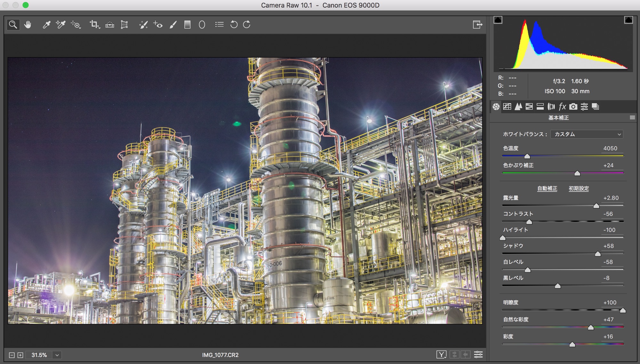Select the Straighten tool

(110, 25)
